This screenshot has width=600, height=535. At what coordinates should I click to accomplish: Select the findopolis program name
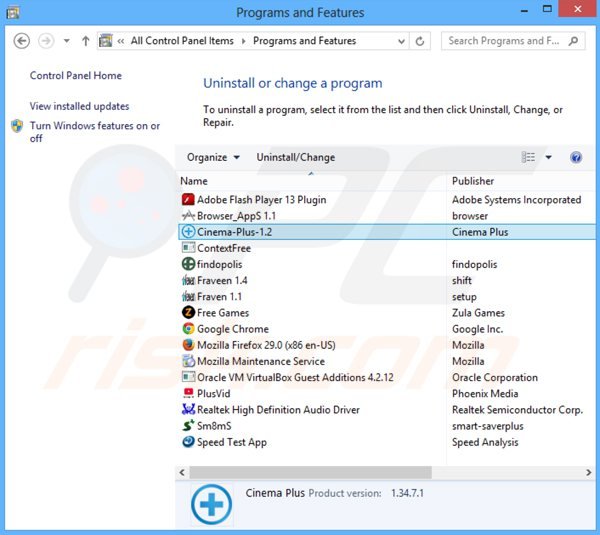tap(219, 264)
